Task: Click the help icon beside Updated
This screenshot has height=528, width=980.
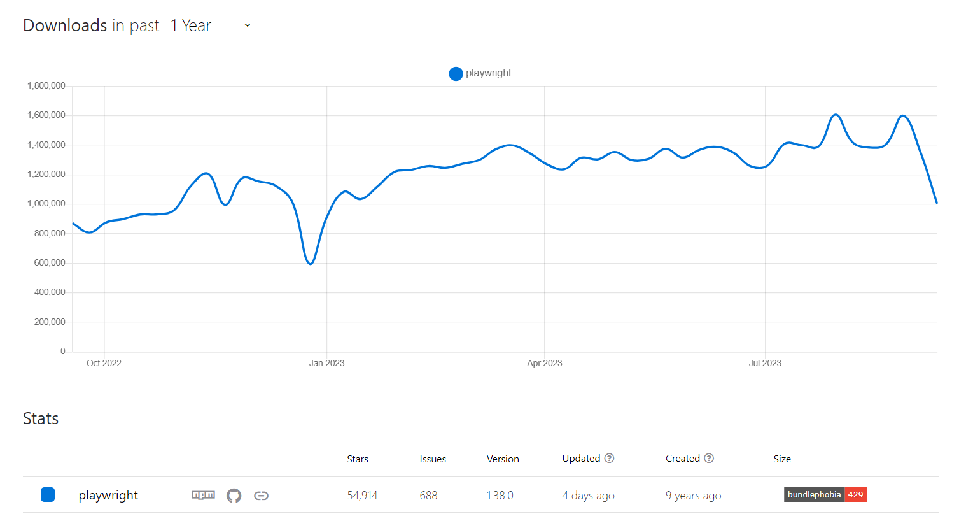Action: (x=609, y=459)
